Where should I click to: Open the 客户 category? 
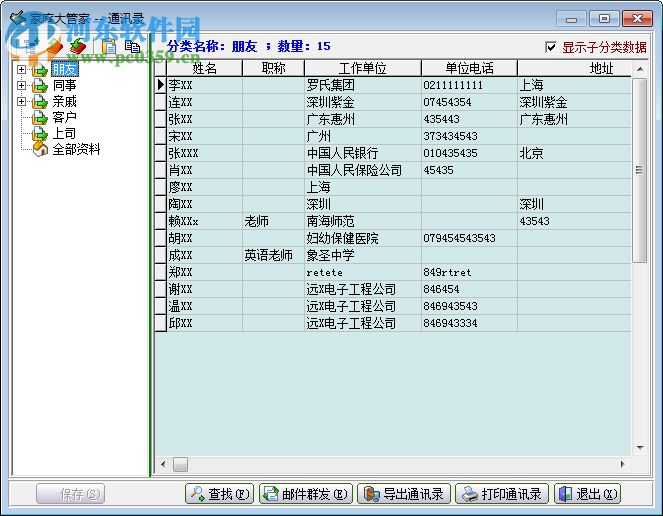[x=64, y=117]
